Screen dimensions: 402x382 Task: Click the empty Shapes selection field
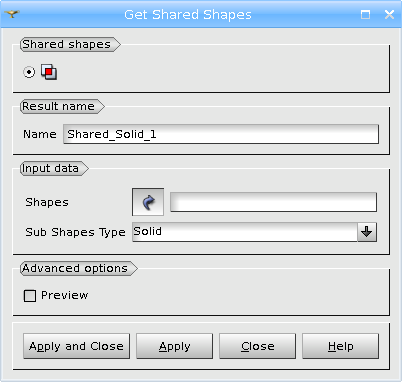click(273, 202)
